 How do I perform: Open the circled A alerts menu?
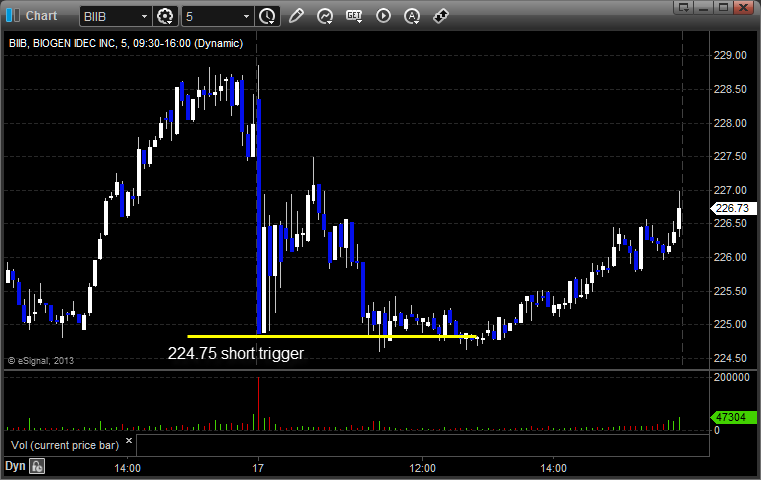412,16
